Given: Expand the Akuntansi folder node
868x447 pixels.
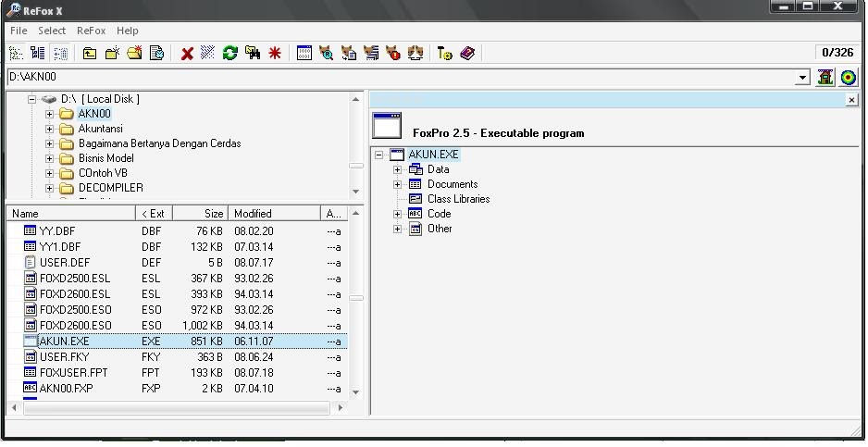Looking at the screenshot, I should (x=49, y=129).
